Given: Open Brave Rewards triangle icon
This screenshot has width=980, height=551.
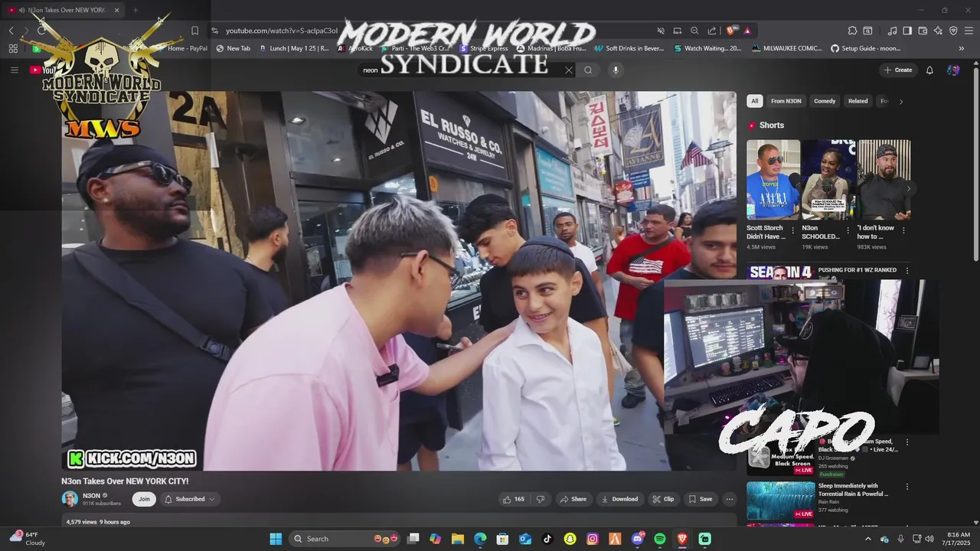Looking at the screenshot, I should click(x=747, y=31).
